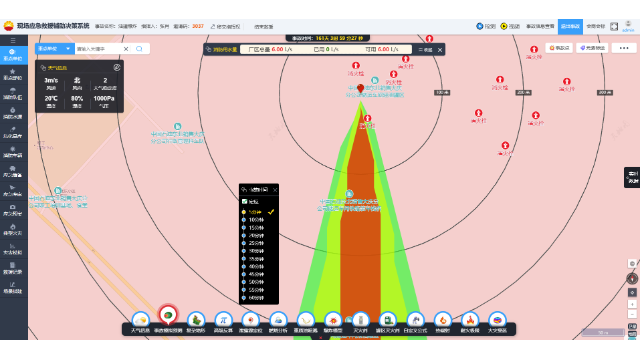The height and width of the screenshot is (360, 640).
Task: Click the control item with blue icon
Action: tap(486, 27)
